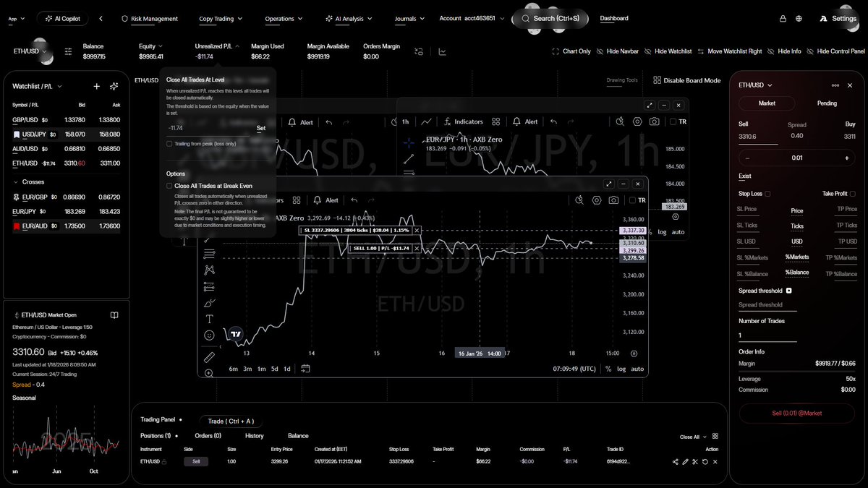Viewport: 868px width, 488px height.
Task: Open the Watchlist / P/L dropdown
Action: click(x=37, y=86)
